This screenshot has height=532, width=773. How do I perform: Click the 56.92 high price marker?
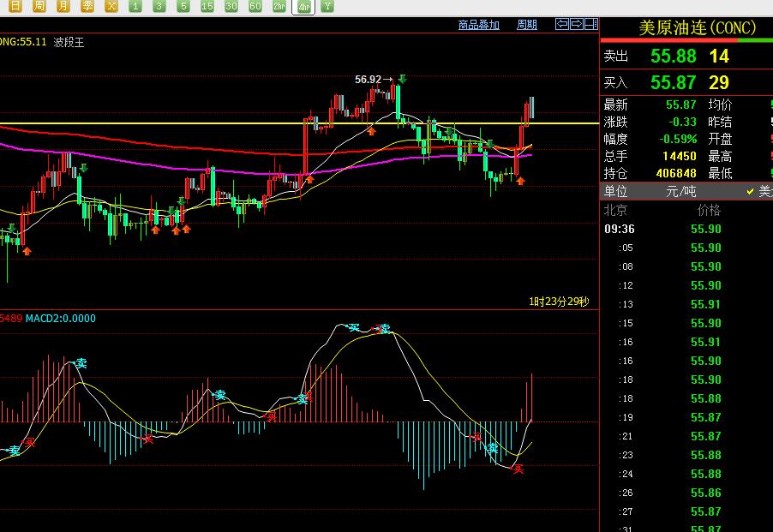tap(369, 80)
